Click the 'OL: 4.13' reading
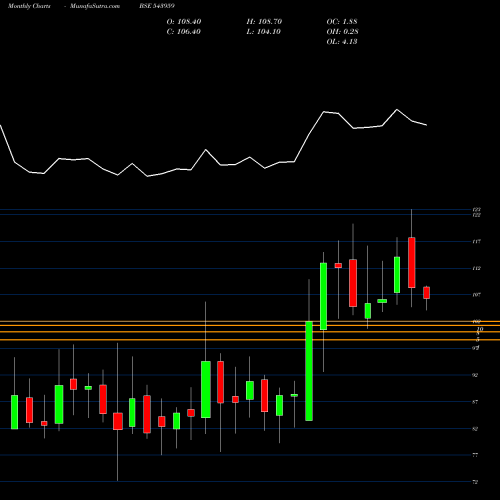 coord(342,42)
